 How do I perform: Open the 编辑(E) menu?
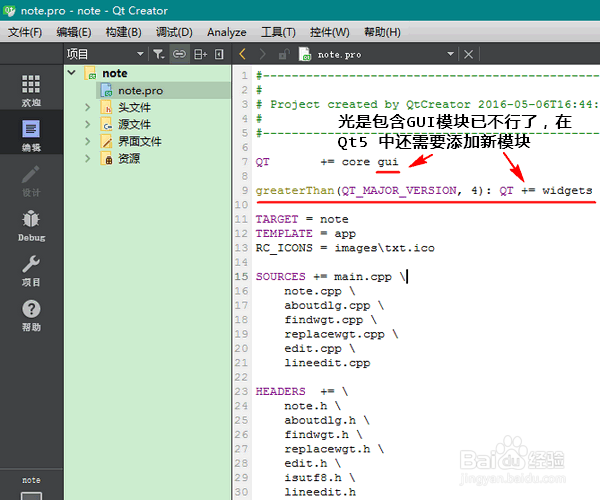[73, 32]
